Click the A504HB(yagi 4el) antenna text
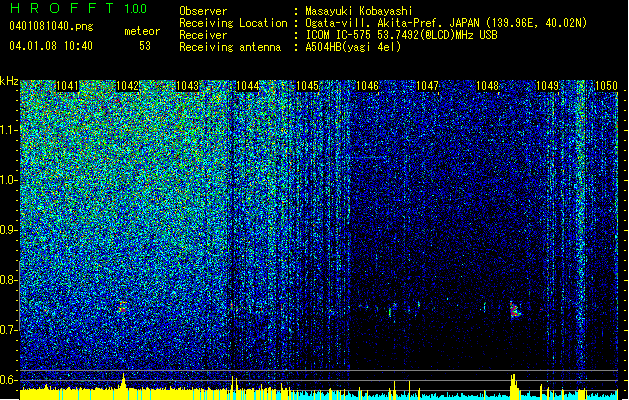This screenshot has height=400, width=629. tap(353, 47)
